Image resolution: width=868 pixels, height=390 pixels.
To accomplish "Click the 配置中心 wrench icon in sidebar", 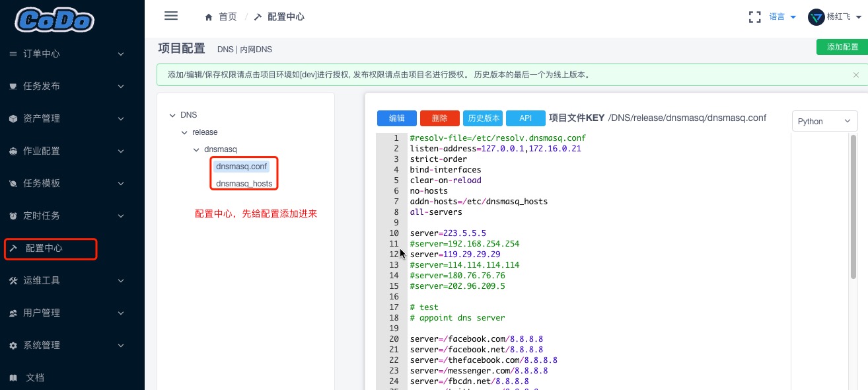I will click(13, 249).
